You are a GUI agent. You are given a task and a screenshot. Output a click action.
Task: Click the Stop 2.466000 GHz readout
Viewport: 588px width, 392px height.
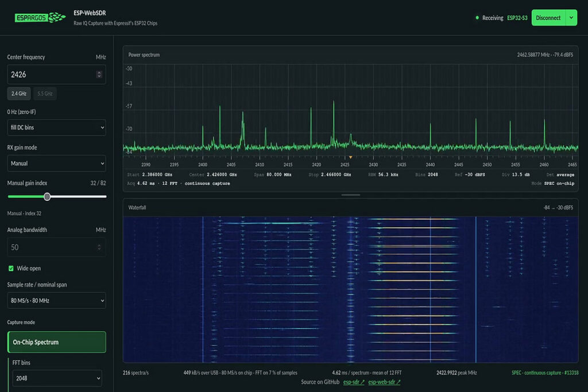330,174
